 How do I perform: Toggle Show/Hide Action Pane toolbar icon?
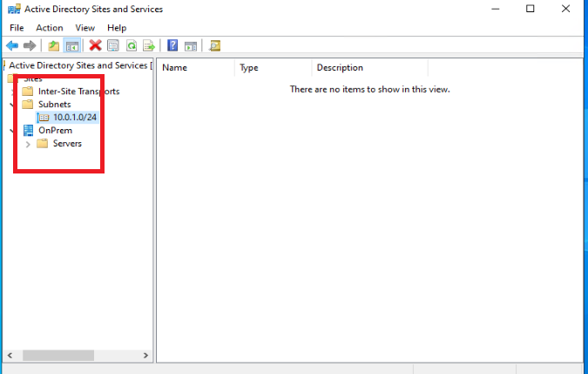point(191,46)
